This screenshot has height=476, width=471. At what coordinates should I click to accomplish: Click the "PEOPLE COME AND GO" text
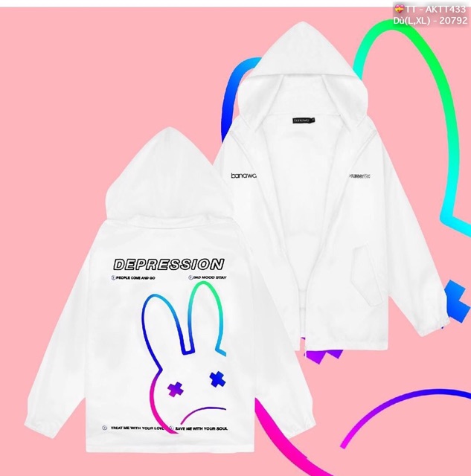[x=135, y=277]
